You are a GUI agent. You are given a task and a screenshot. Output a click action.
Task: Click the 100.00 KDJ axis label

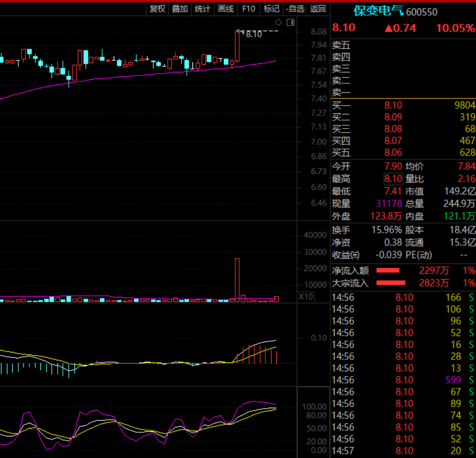314,407
